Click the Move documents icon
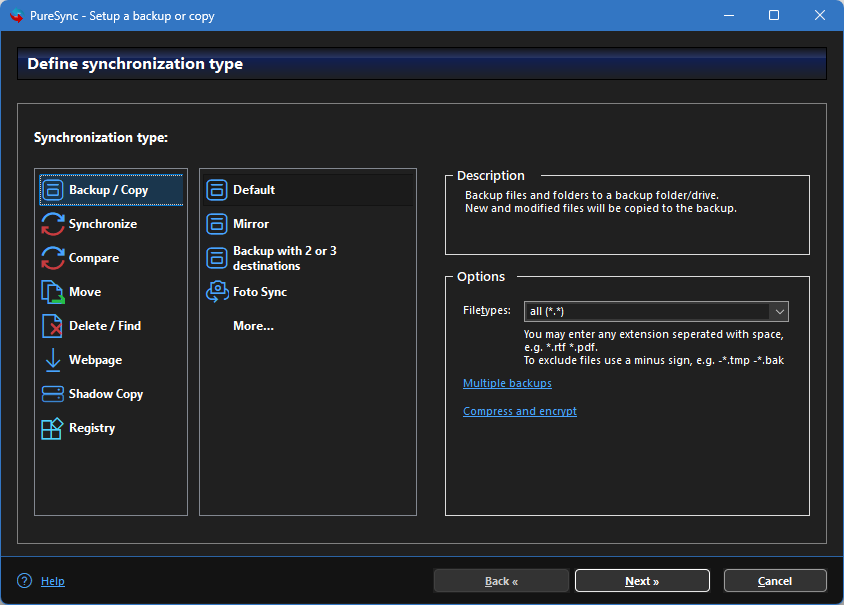This screenshot has height=605, width=844. (x=53, y=292)
